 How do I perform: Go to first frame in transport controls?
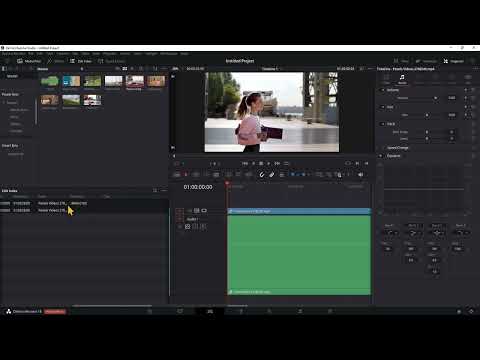click(245, 163)
